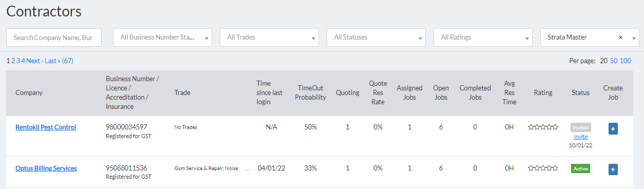
Task: Go to page 2 of contractors
Action: coord(13,61)
